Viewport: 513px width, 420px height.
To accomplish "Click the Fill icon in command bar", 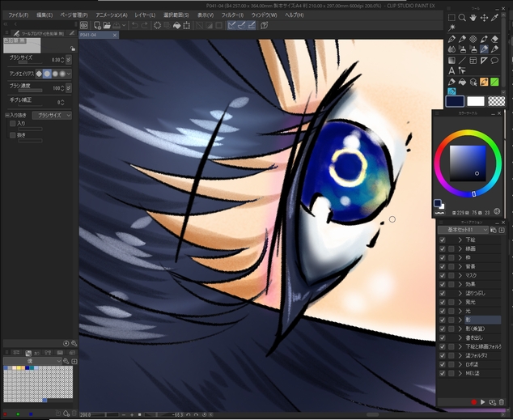I will (176, 26).
